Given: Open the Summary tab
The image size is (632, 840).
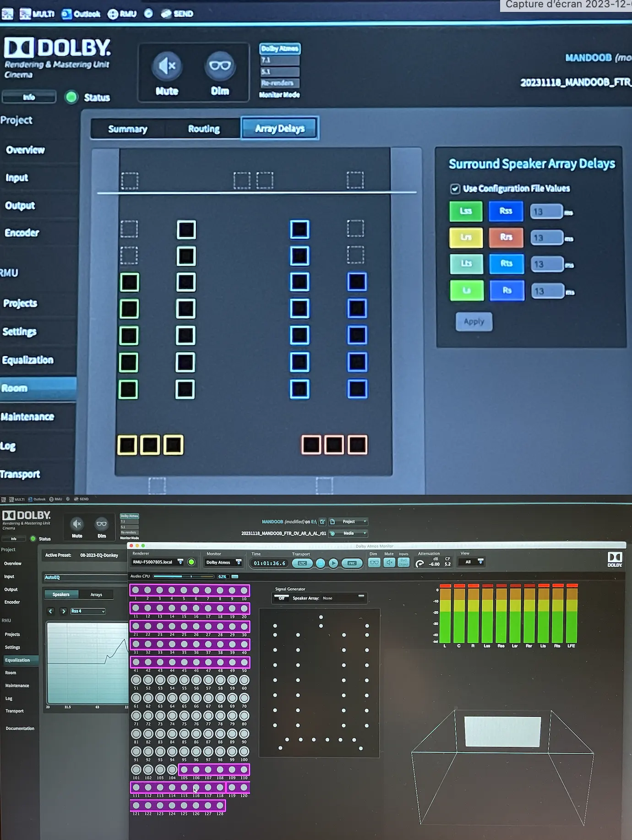Looking at the screenshot, I should pyautogui.click(x=128, y=129).
